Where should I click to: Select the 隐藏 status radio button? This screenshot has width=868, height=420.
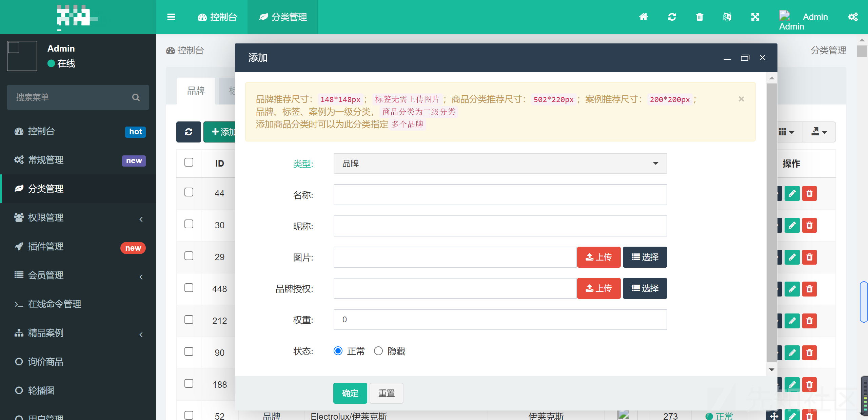pos(378,351)
